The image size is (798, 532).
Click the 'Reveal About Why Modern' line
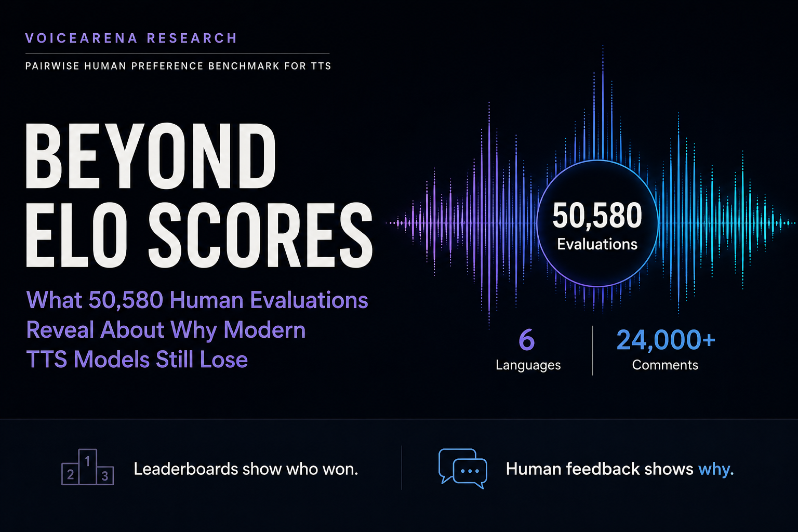pos(166,330)
